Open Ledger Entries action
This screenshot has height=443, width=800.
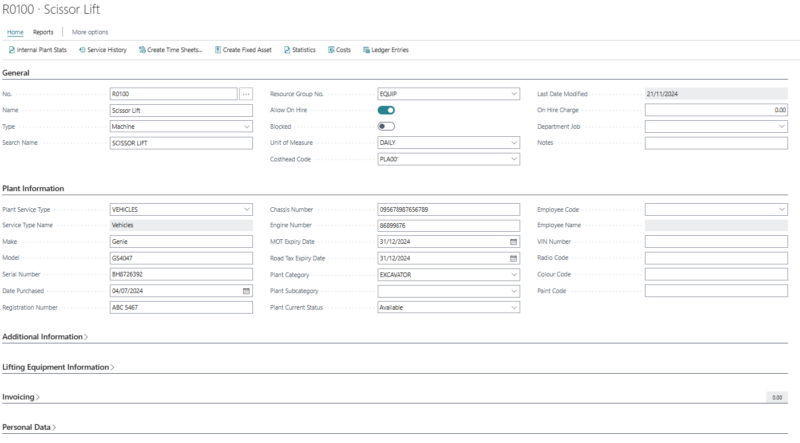pyautogui.click(x=385, y=49)
